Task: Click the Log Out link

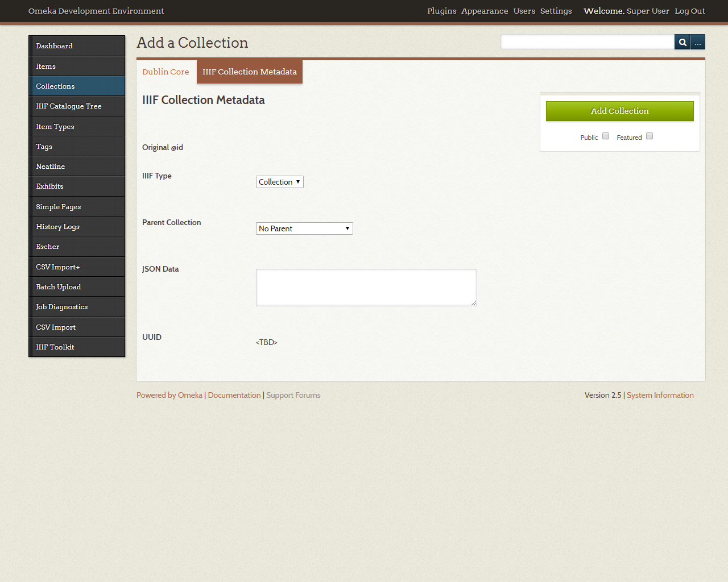Action: pyautogui.click(x=689, y=11)
